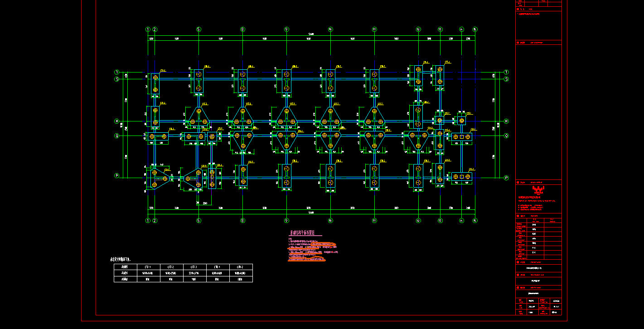Select axis bubble S on the left side
Image resolution: width=644 pixels, height=329 pixels.
116,79
